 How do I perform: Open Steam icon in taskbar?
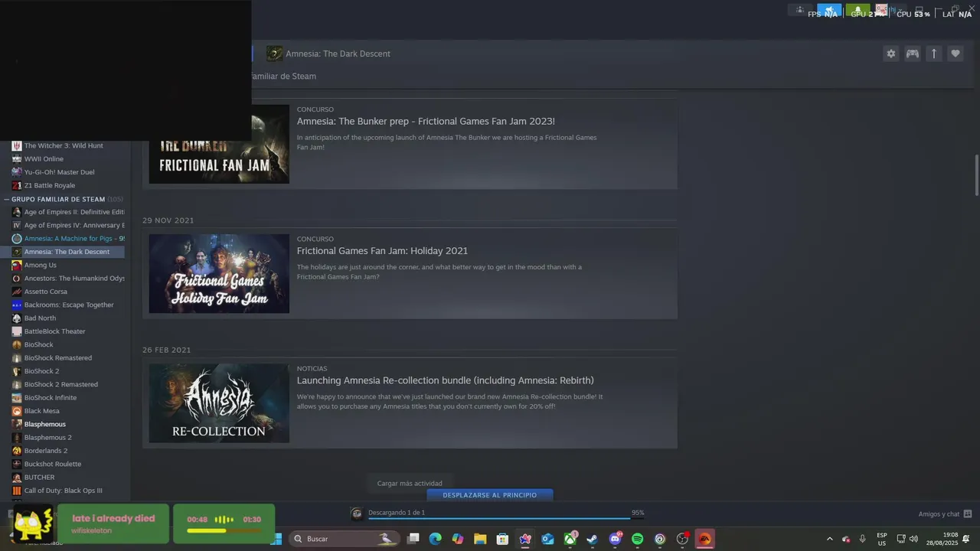593,539
